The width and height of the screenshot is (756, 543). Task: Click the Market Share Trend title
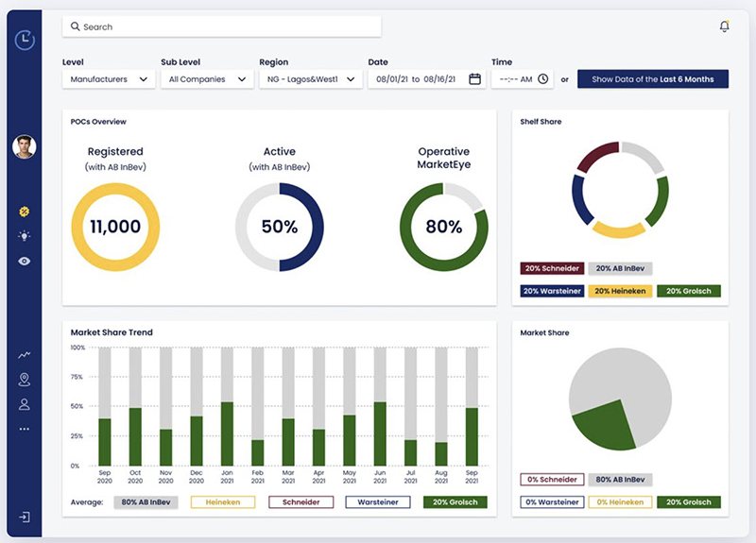tap(112, 332)
